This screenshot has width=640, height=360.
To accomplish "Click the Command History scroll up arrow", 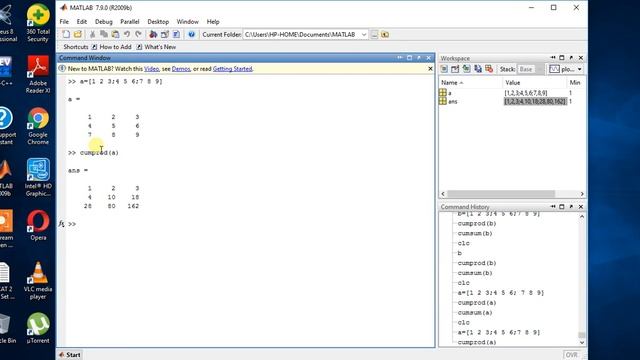I will (x=582, y=217).
